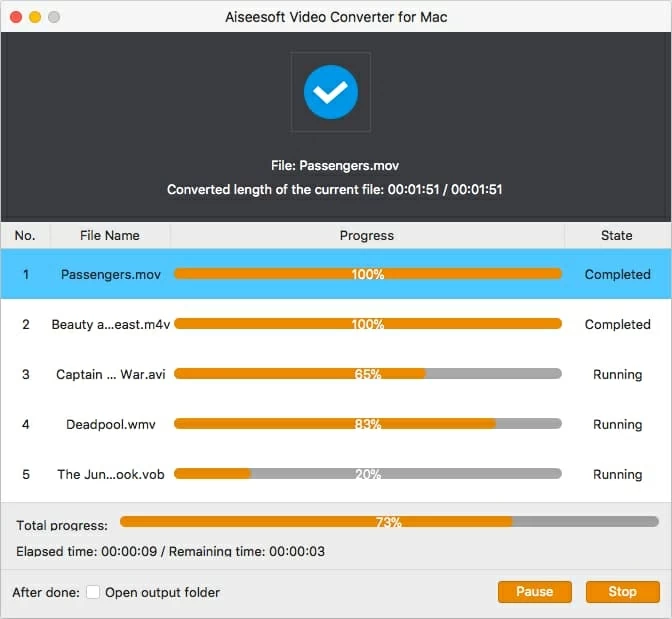Close the window with the red button
The width and height of the screenshot is (672, 619).
(15, 17)
